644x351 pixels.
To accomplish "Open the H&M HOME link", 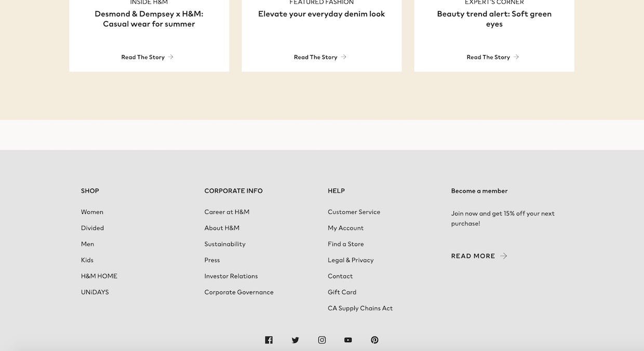I will [99, 276].
